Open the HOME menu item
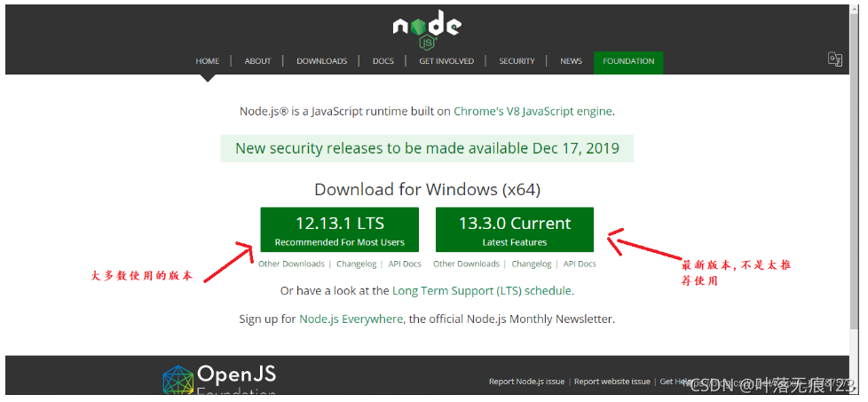Image resolution: width=868 pixels, height=402 pixels. [207, 61]
